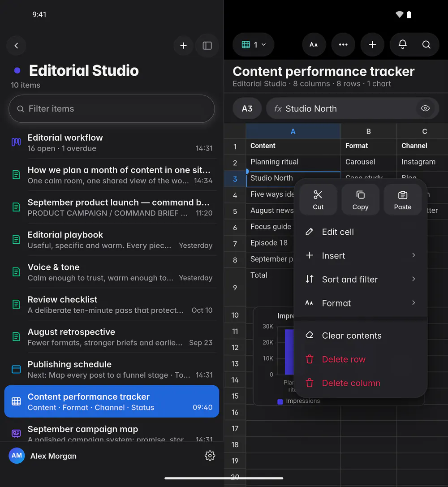The width and height of the screenshot is (448, 487).
Task: Toggle the eye icon in formula bar
Action: point(425,108)
